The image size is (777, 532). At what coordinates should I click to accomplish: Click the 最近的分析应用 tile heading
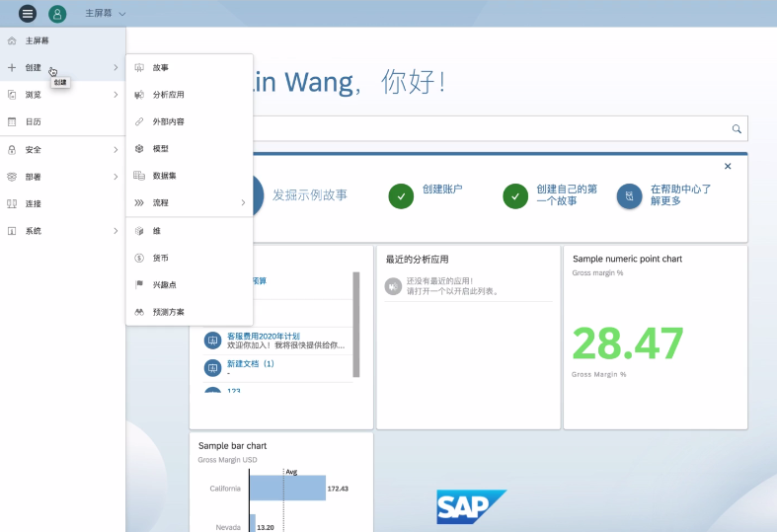point(417,259)
